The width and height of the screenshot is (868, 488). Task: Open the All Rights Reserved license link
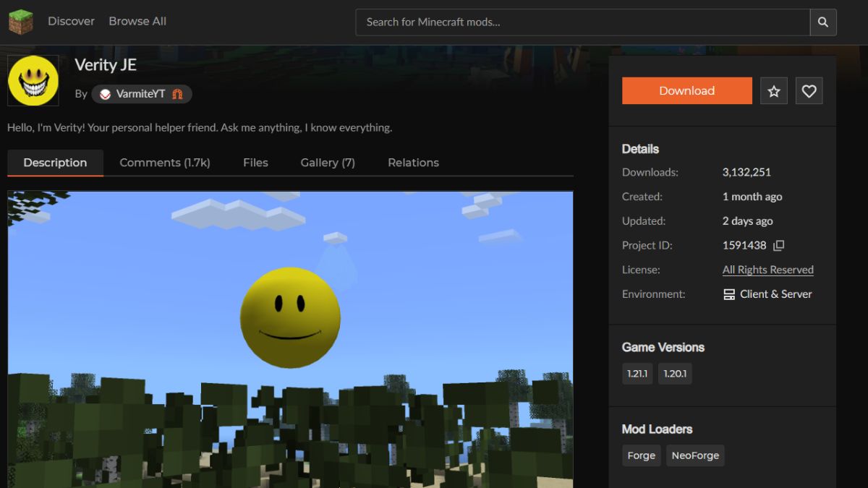coord(768,270)
